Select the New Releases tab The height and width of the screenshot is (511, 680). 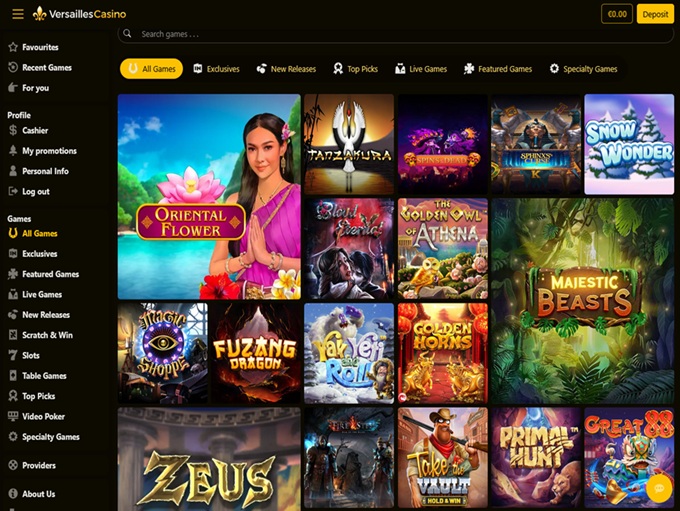point(286,69)
